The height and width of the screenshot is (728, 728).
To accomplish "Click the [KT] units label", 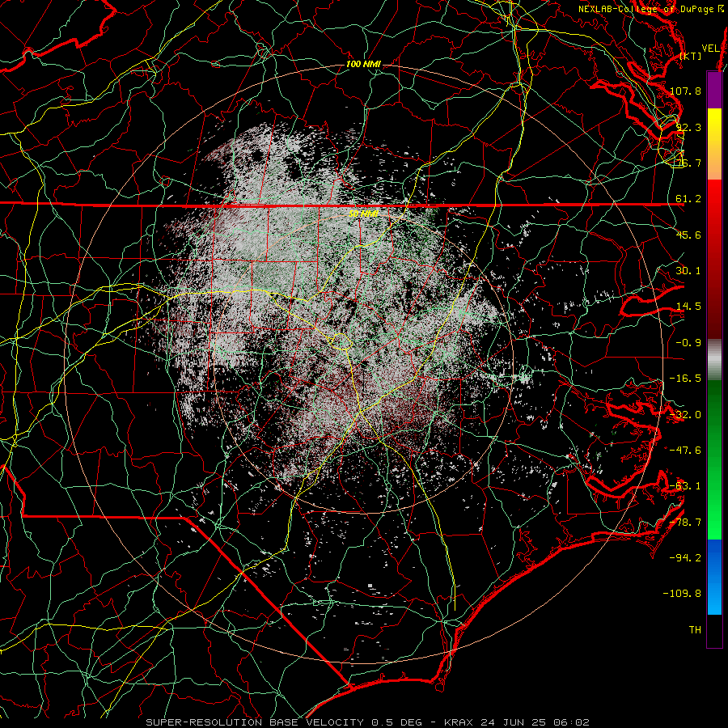I will click(691, 56).
